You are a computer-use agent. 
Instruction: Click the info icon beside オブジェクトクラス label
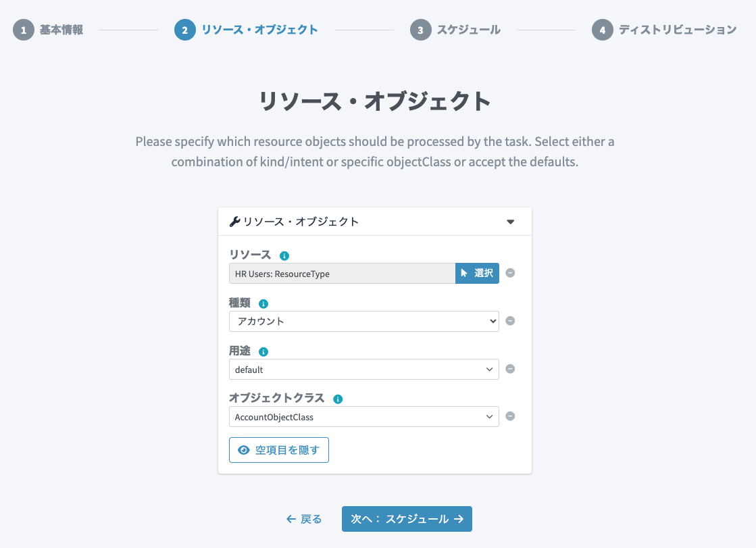click(338, 399)
